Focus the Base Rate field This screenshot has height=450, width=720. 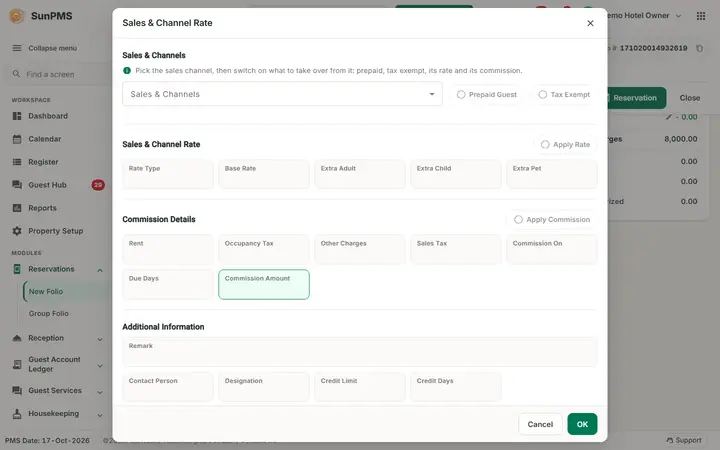(x=264, y=174)
